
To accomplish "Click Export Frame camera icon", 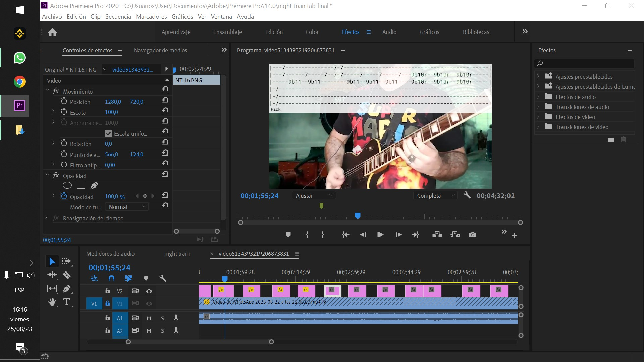I will pos(473,235).
